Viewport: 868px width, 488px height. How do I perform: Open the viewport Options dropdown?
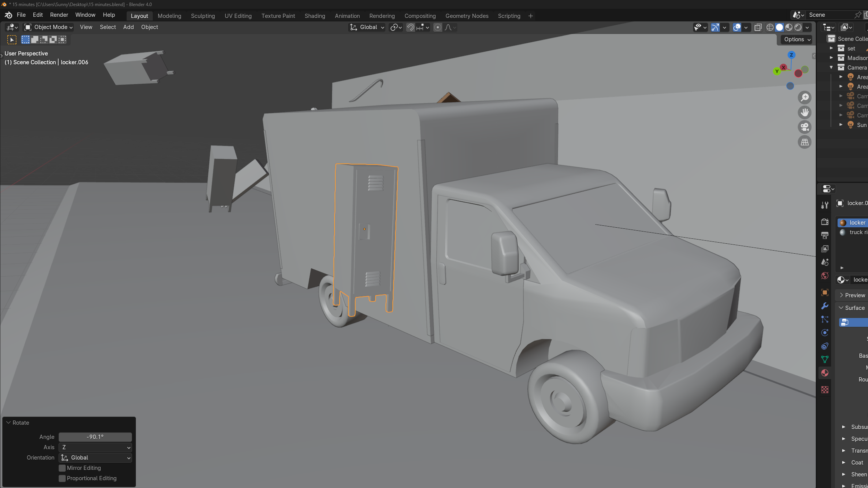pos(796,39)
